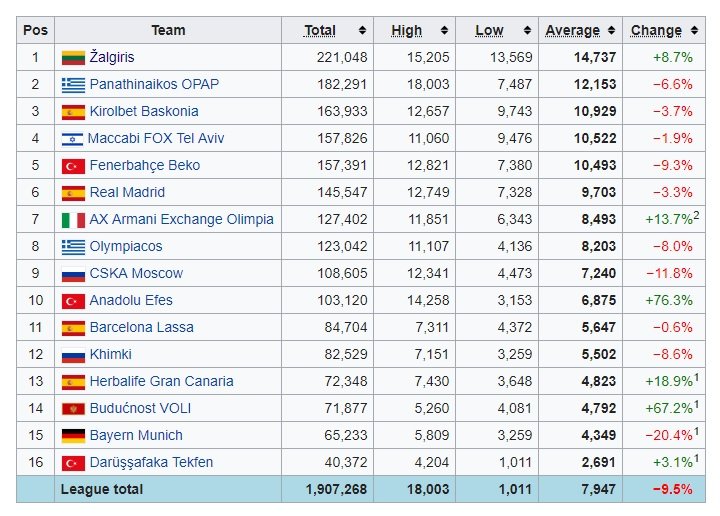Sort table by Low column arrows

pos(527,30)
